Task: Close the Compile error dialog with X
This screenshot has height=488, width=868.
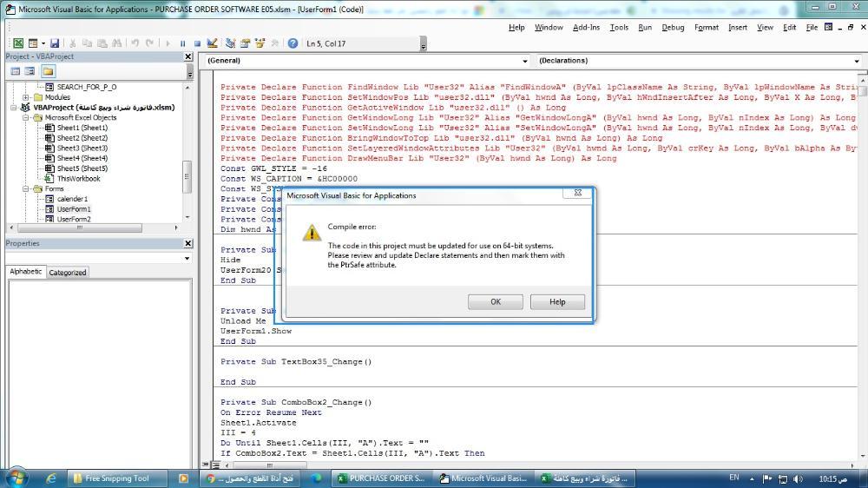Action: coord(577,193)
